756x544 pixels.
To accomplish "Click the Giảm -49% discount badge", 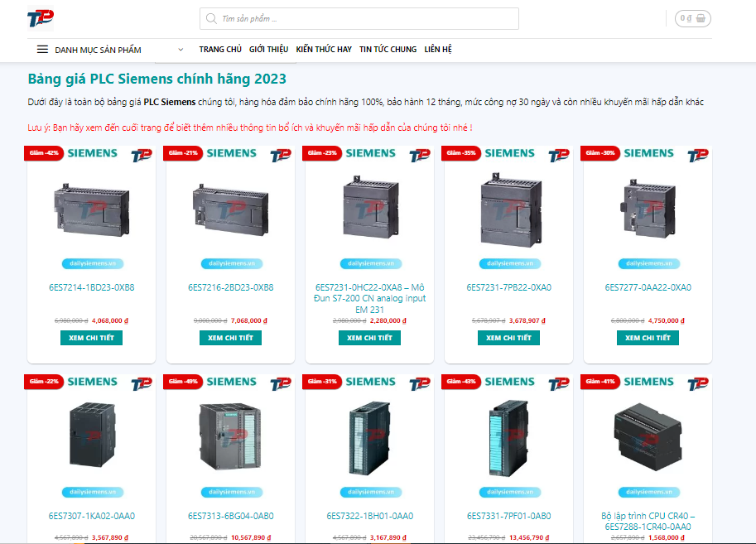I will (183, 382).
